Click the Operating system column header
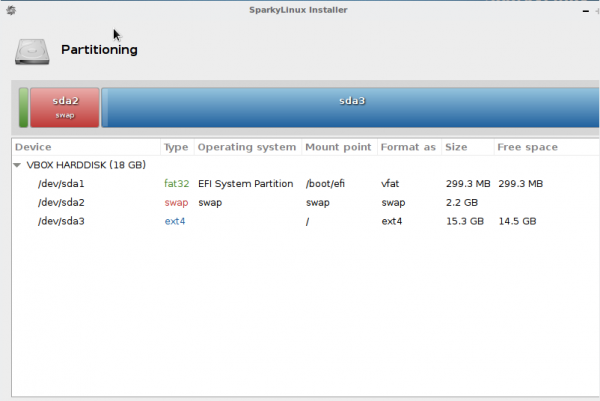 (x=248, y=147)
